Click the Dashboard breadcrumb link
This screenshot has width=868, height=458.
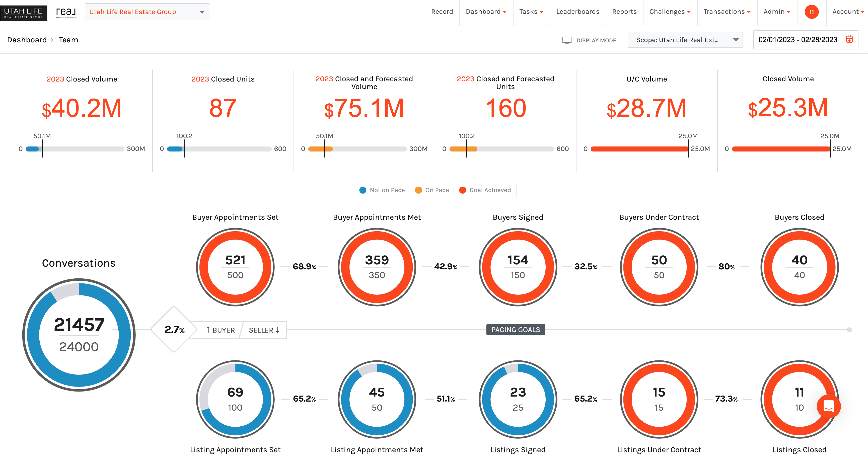[x=27, y=39]
